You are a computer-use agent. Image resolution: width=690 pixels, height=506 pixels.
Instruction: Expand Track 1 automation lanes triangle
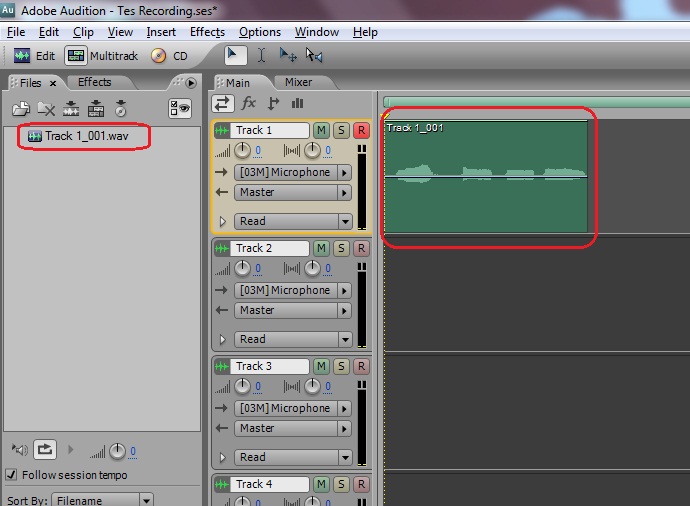[x=223, y=221]
